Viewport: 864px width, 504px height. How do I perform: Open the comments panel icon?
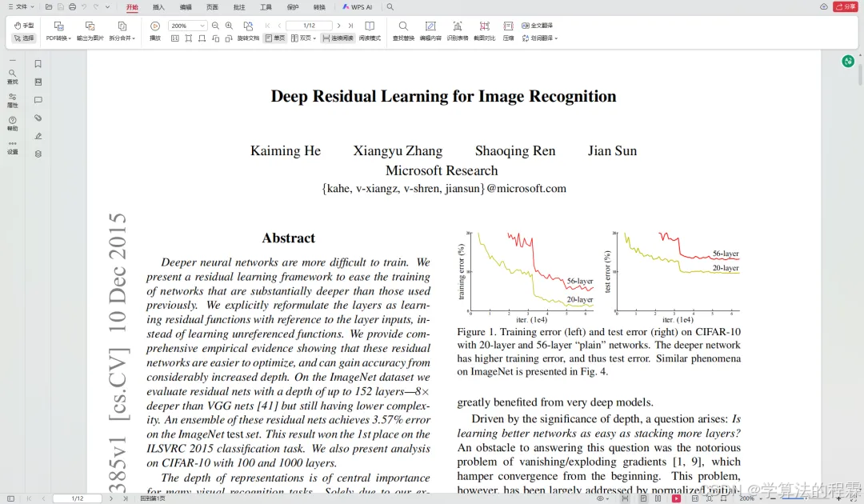point(38,100)
